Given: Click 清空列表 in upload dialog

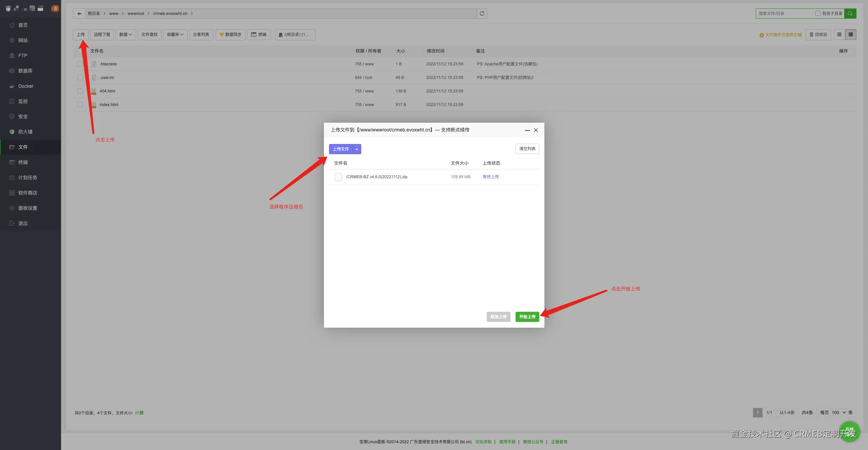Looking at the screenshot, I should click(527, 149).
